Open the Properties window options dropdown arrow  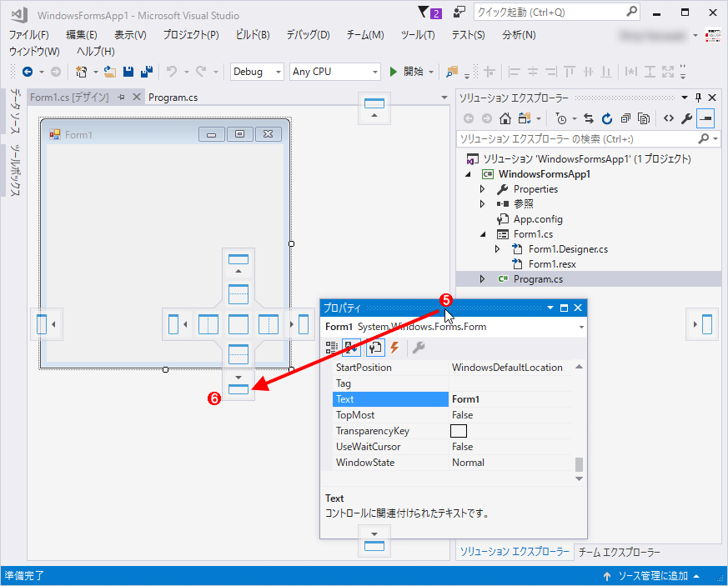pyautogui.click(x=550, y=308)
